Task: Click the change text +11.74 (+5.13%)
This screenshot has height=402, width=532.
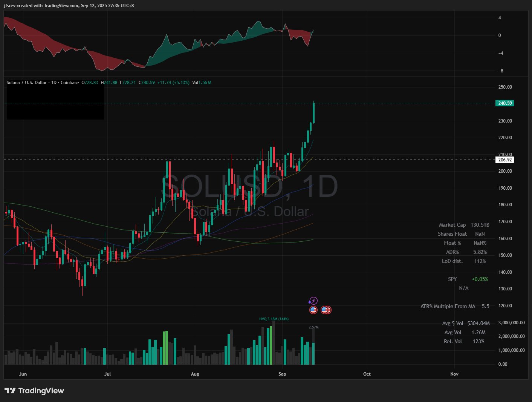Action: click(x=173, y=83)
